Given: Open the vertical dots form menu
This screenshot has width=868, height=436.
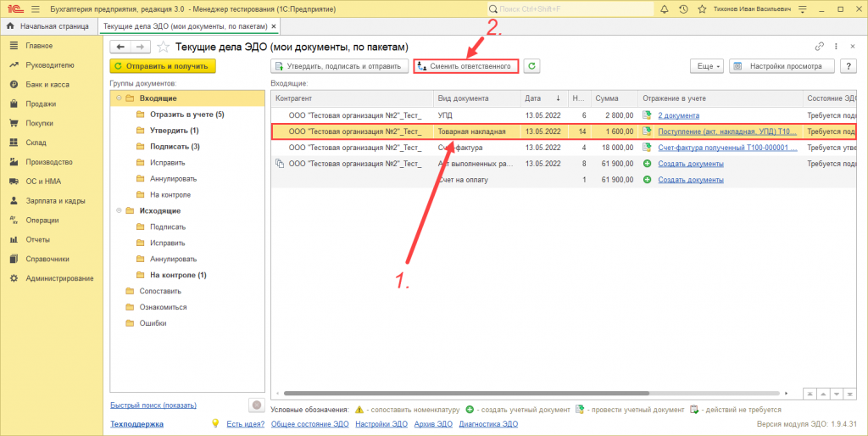Looking at the screenshot, I should pos(836,48).
